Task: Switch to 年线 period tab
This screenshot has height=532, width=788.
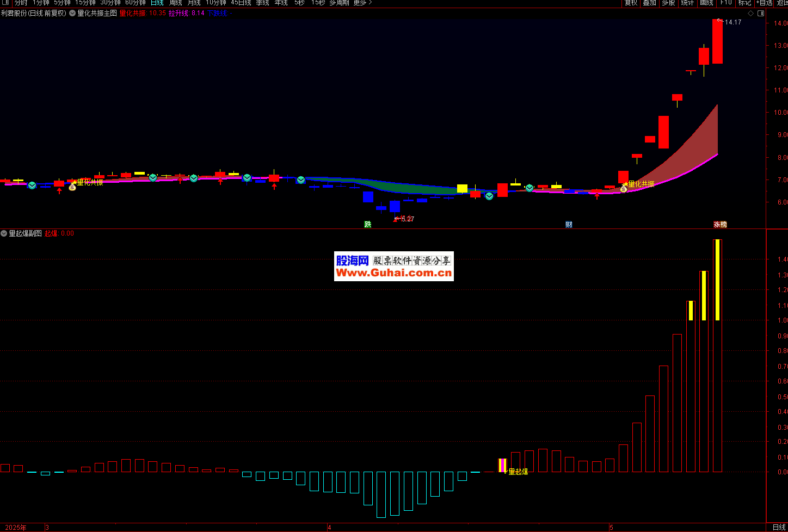Action: tap(281, 3)
